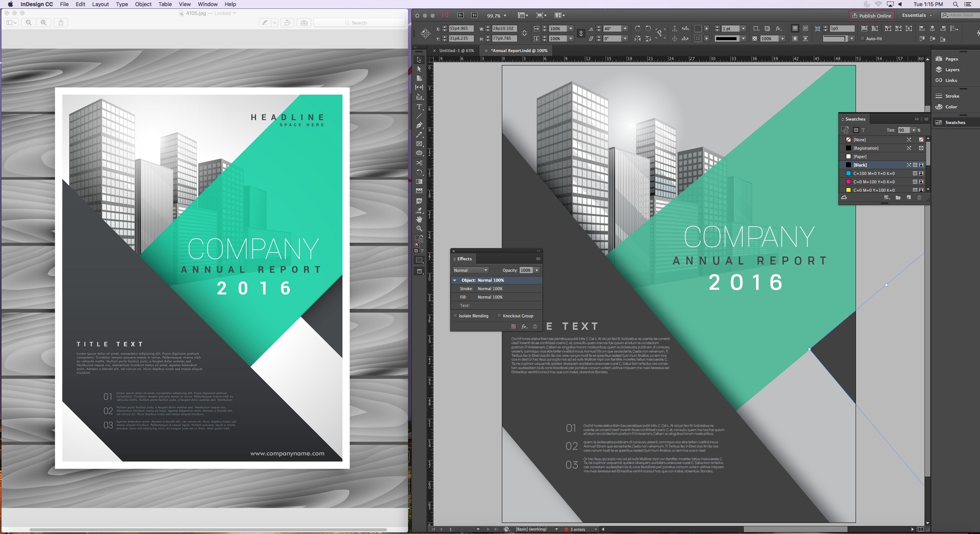The image size is (980, 534).
Task: Click the zoom in magnifier in Preview window
Action: (x=44, y=23)
